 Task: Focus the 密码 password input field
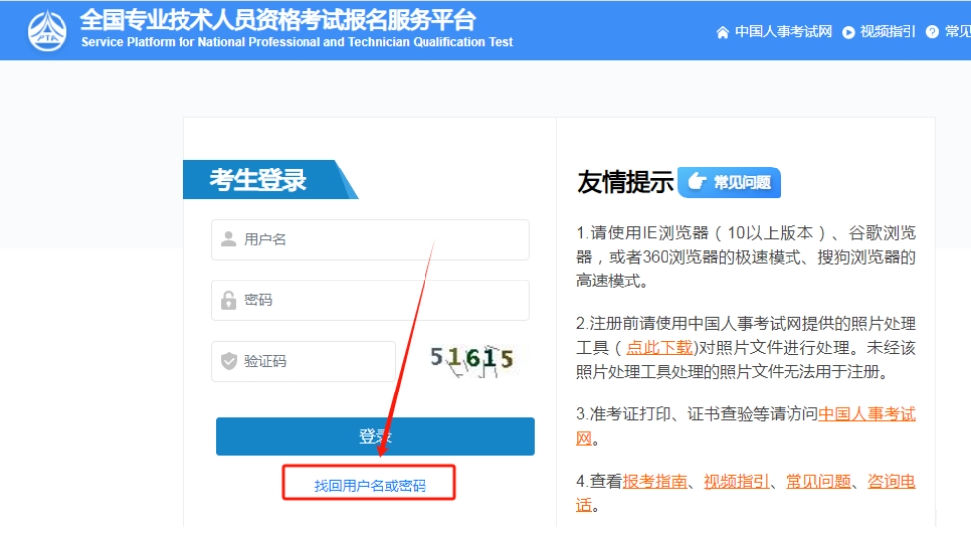[382, 300]
